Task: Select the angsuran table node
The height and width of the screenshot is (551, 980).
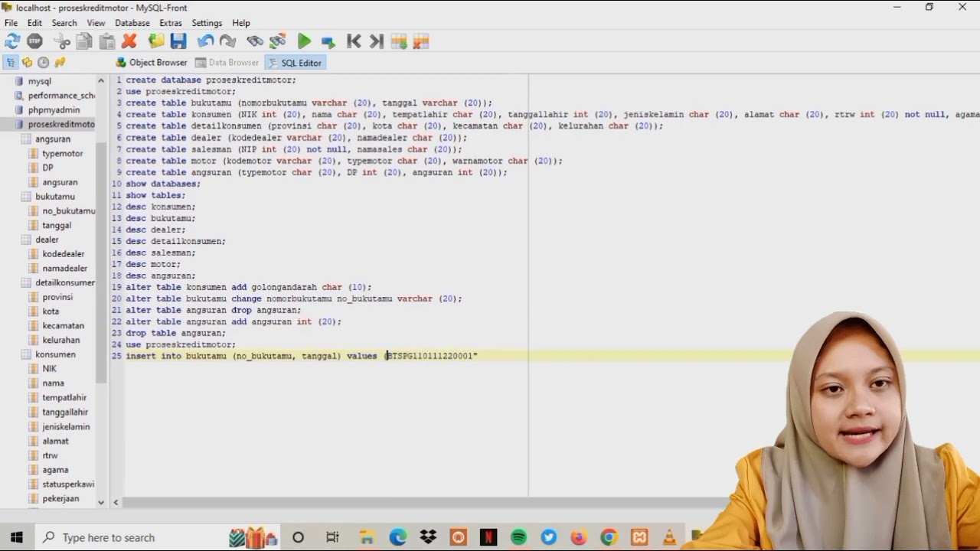Action: click(x=53, y=139)
